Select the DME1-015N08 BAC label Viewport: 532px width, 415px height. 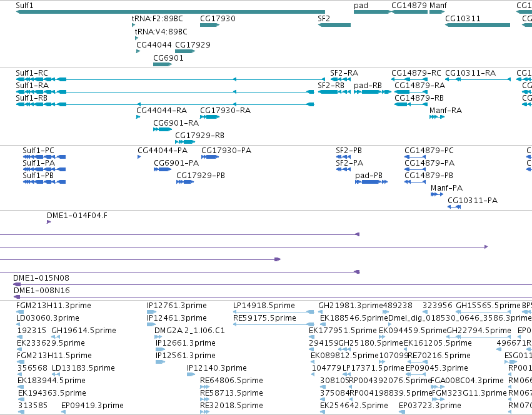(41, 278)
